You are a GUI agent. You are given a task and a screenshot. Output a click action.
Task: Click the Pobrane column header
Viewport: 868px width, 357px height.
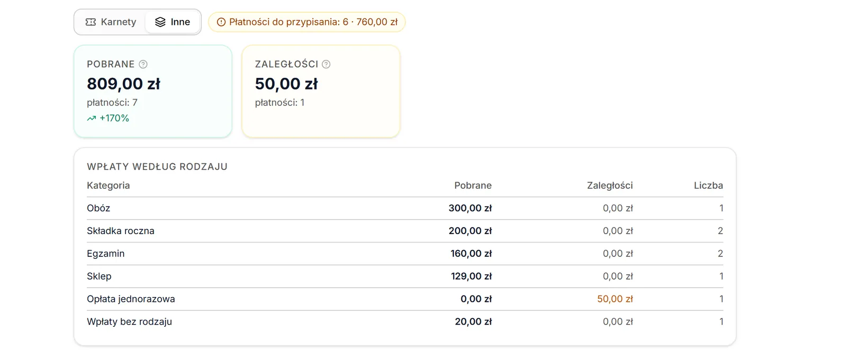pos(473,185)
